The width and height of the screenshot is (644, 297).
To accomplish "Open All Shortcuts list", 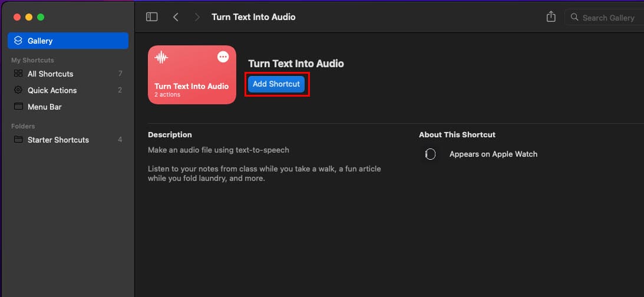I will pos(68,74).
